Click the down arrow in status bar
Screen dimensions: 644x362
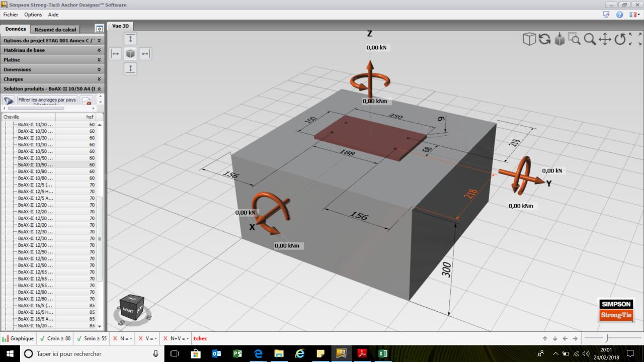pyautogui.click(x=555, y=338)
